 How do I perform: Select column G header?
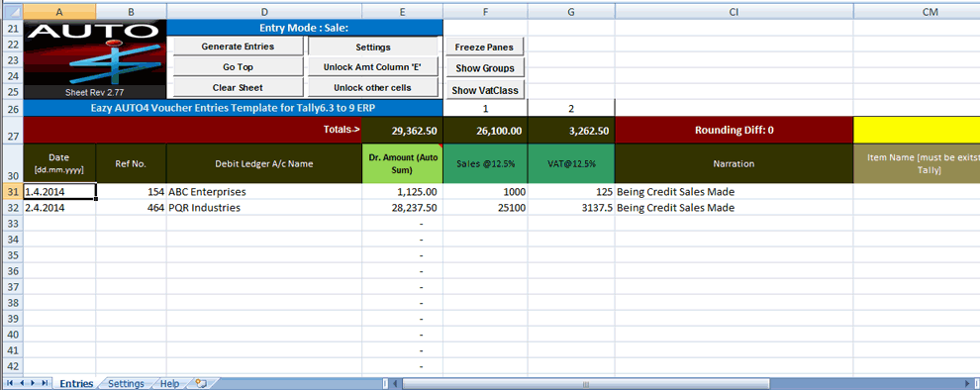click(x=570, y=12)
